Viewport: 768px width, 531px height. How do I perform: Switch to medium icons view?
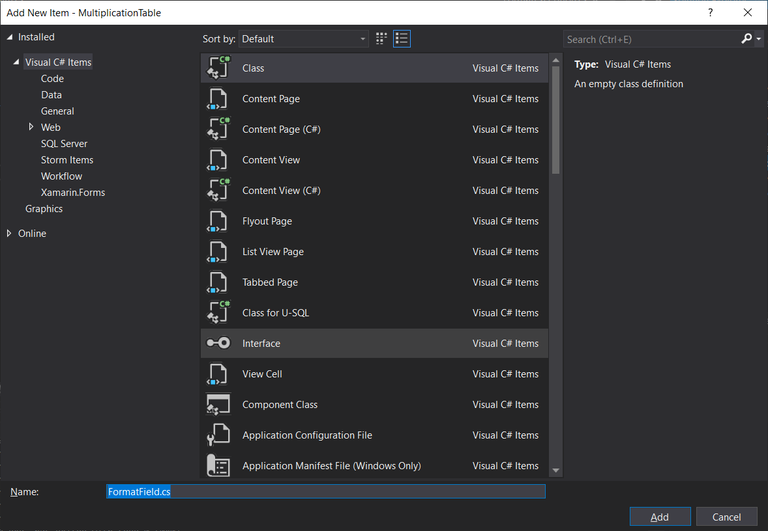click(x=381, y=39)
